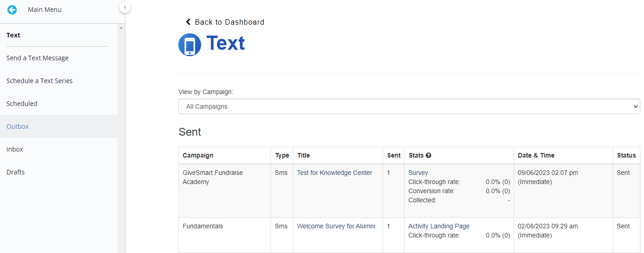
Task: Go to Scheduled texts
Action: [22, 104]
